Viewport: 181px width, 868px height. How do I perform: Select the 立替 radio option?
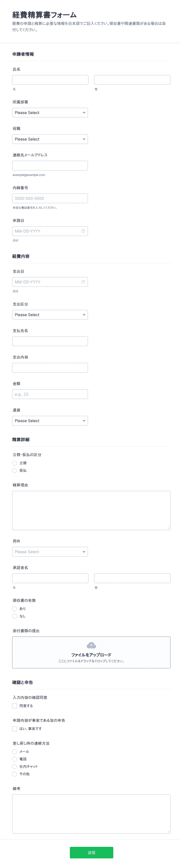[15, 463]
